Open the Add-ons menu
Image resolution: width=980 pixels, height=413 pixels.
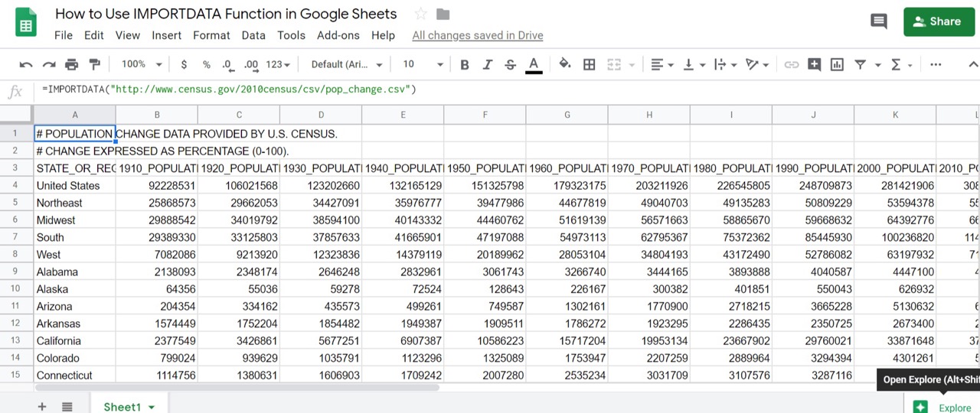point(338,35)
